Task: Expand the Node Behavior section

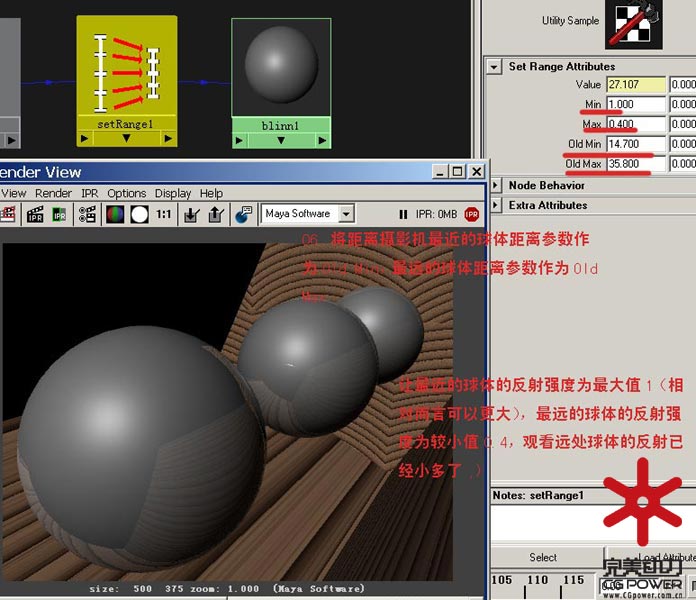Action: [x=496, y=185]
